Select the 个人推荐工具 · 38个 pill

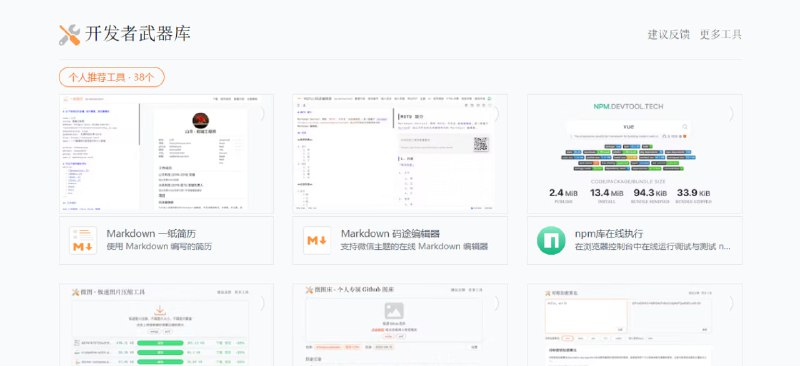(112, 77)
